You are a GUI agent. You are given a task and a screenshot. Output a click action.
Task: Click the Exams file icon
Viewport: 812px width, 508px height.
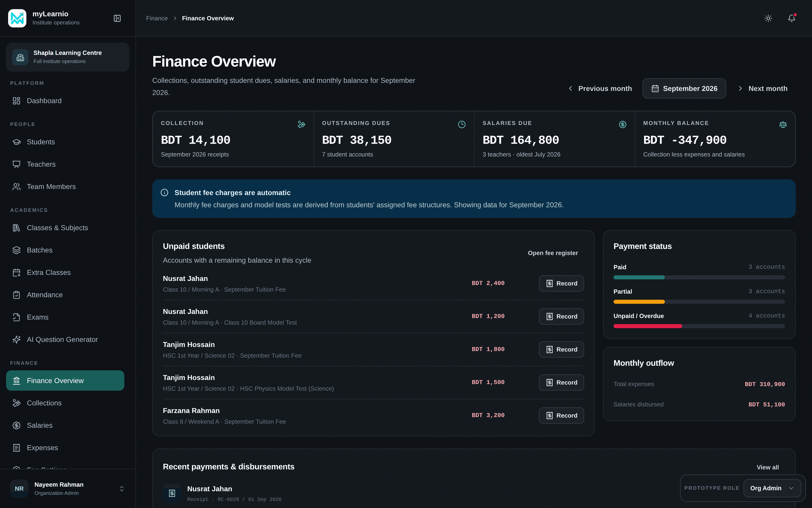16,317
